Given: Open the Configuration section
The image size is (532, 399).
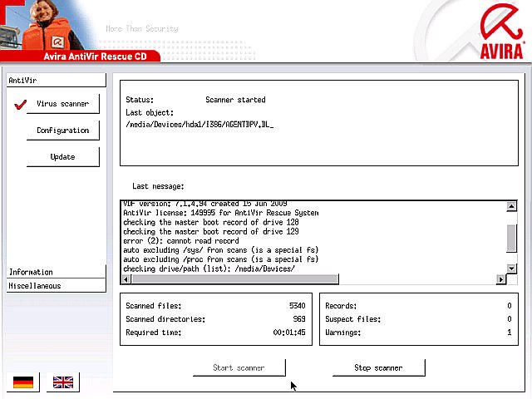Looking at the screenshot, I should 63,131.
